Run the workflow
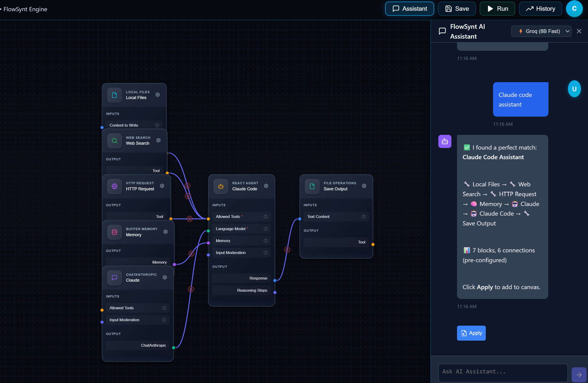Viewport: 588px width, 383px height. coord(497,8)
